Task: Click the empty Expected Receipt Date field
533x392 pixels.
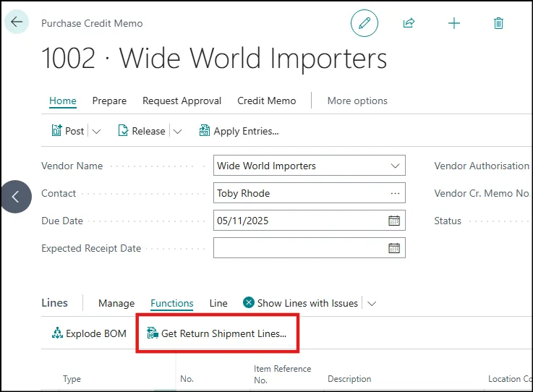Action: pyautogui.click(x=310, y=248)
